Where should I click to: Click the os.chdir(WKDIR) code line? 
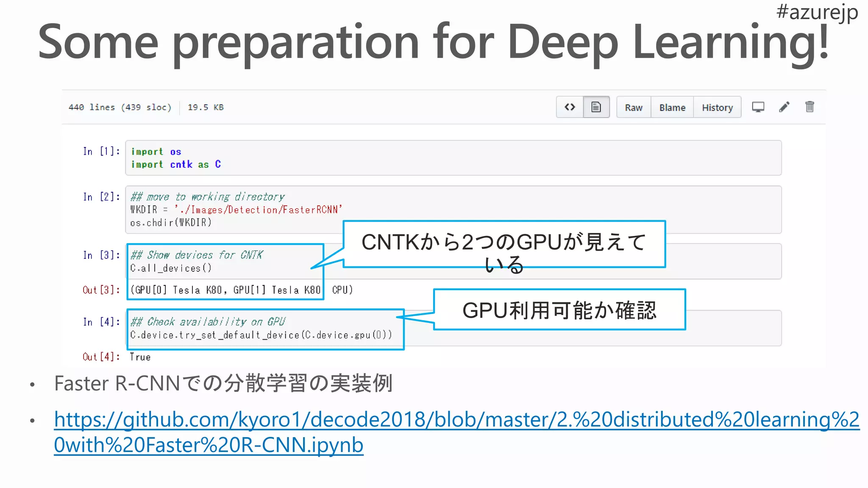171,222
